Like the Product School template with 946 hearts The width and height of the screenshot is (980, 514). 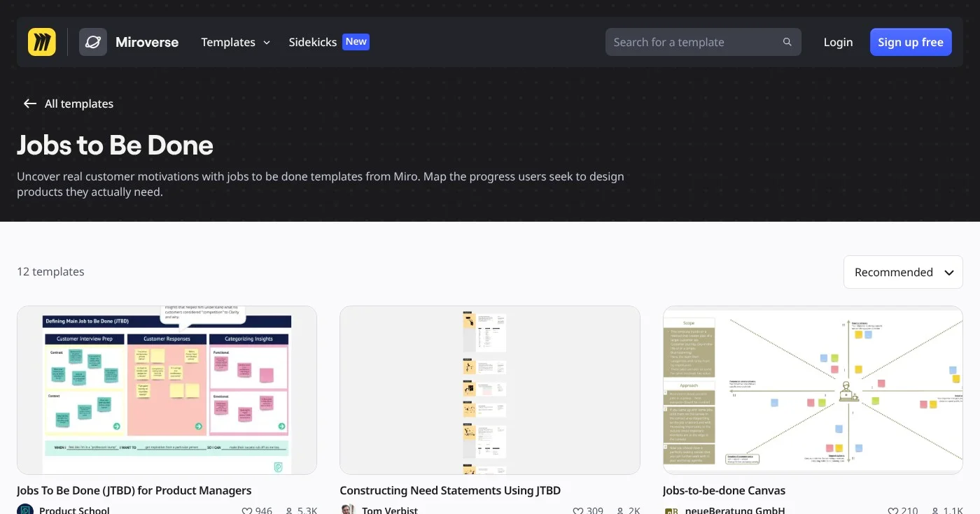[x=246, y=511]
